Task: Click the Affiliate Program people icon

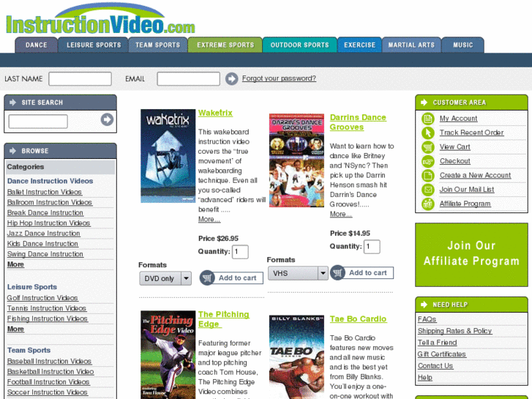Action: coord(428,204)
